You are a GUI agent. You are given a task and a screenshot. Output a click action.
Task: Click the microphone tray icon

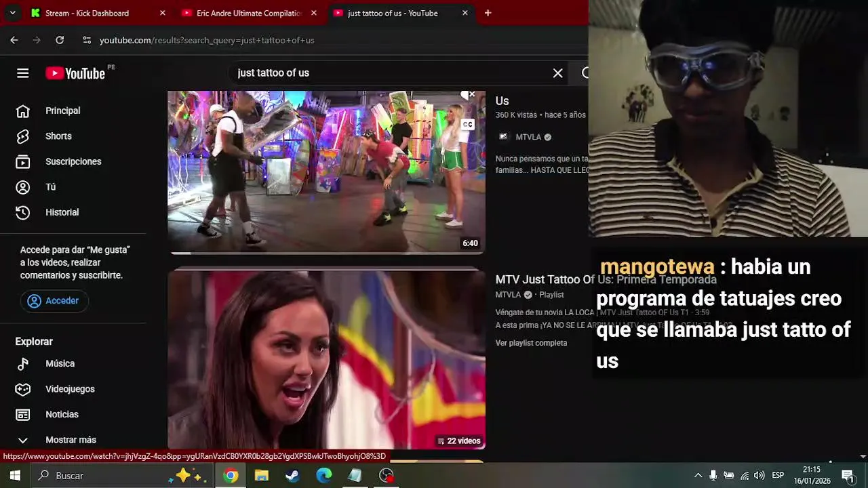(x=713, y=476)
